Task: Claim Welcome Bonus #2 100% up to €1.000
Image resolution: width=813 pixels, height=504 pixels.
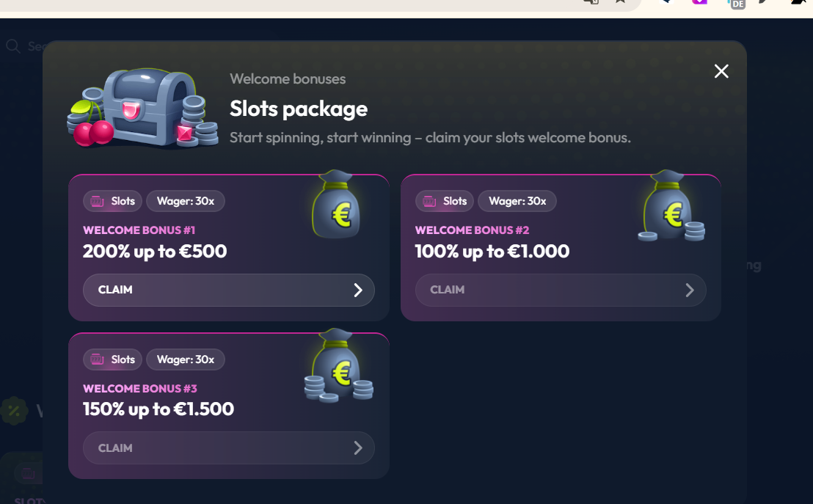Action: pos(561,290)
